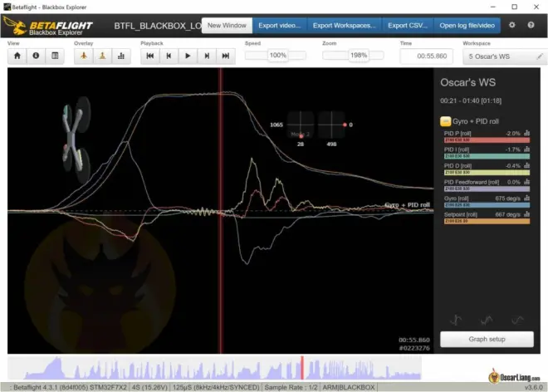
Task: Collapse the Gyro + PID roll graph
Action: tap(445, 121)
